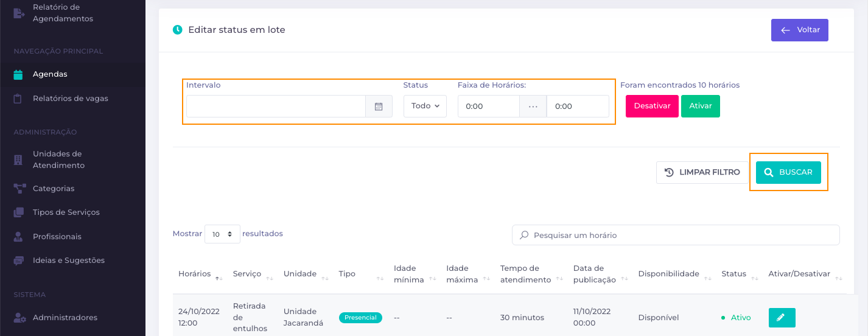868x336 pixels.
Task: Click the Profissionais person icon
Action: coord(18,236)
